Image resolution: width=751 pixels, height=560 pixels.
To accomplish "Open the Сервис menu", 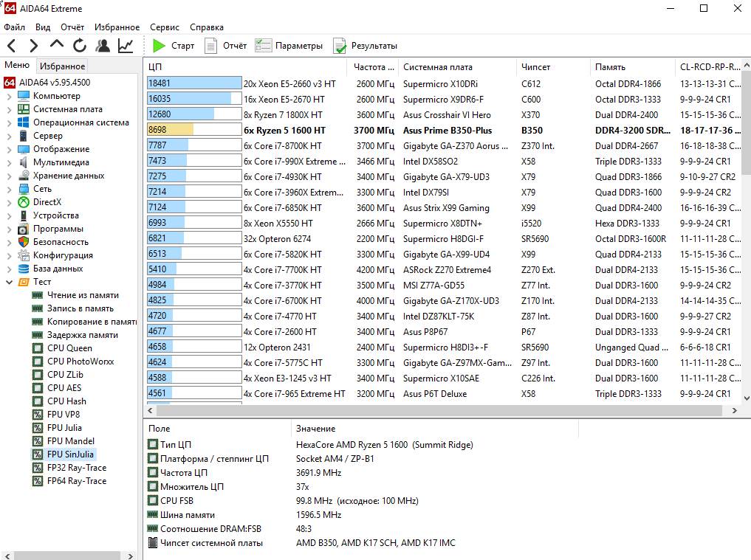I will [x=164, y=27].
